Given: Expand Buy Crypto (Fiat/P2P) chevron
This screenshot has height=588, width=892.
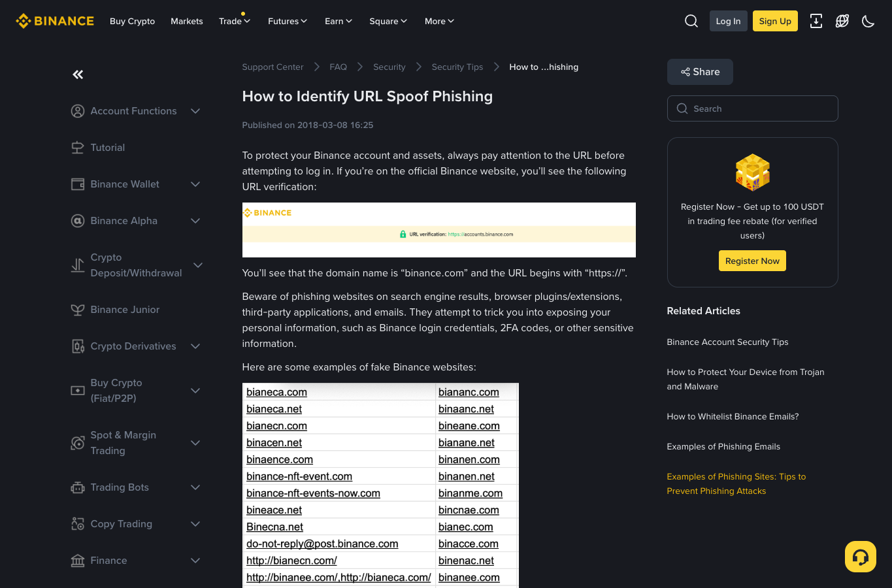Looking at the screenshot, I should pyautogui.click(x=195, y=391).
